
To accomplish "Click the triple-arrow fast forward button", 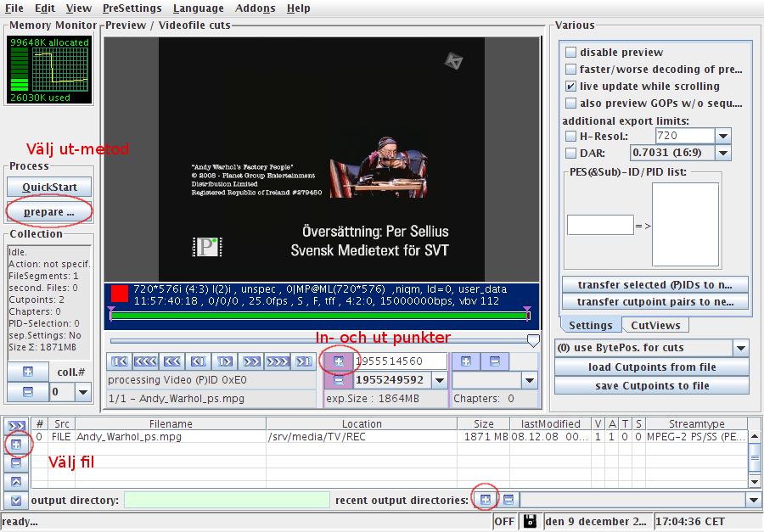I will coord(278,361).
